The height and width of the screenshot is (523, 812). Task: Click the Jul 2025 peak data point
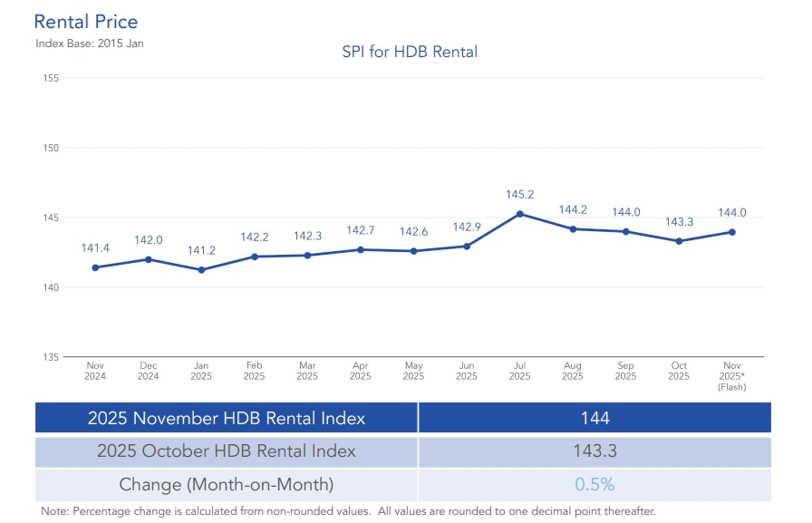tap(519, 214)
